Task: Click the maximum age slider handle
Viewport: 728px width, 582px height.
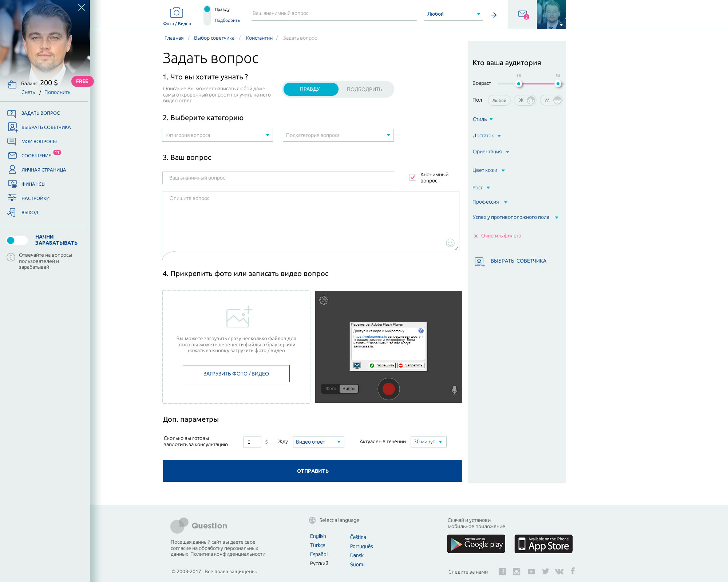Action: click(558, 84)
